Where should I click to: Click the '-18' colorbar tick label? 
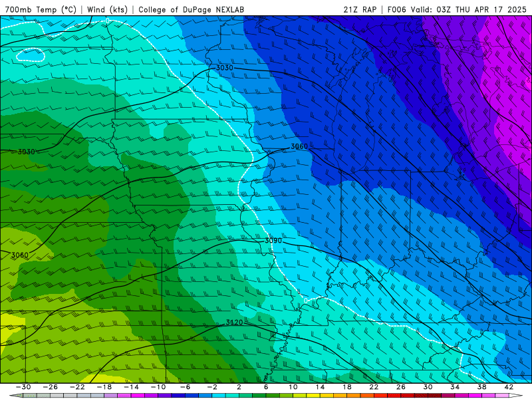(104, 387)
